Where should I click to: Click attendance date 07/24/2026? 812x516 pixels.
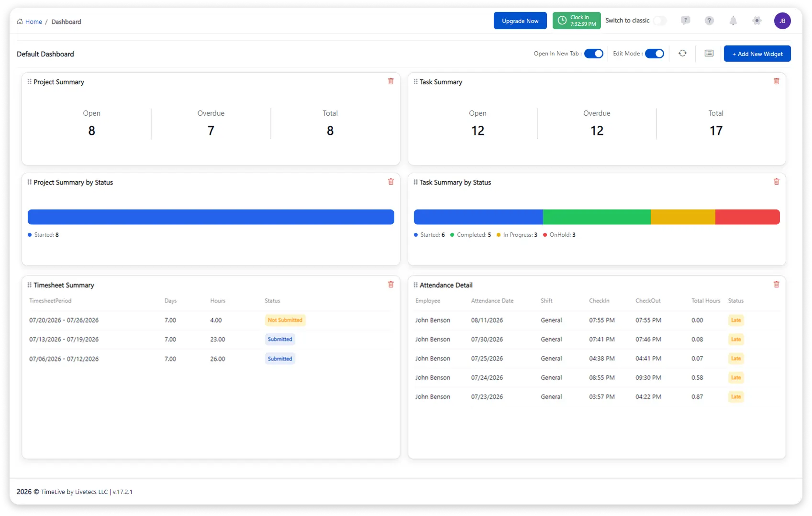[487, 377]
